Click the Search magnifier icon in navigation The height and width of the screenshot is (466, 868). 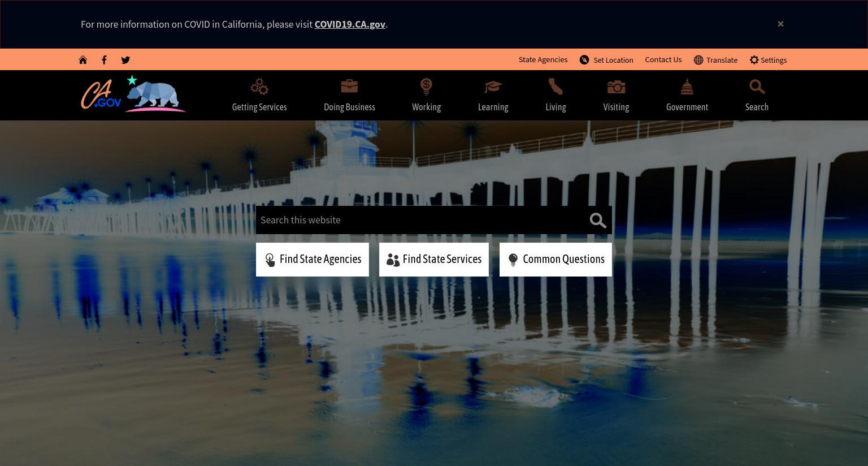[757, 87]
